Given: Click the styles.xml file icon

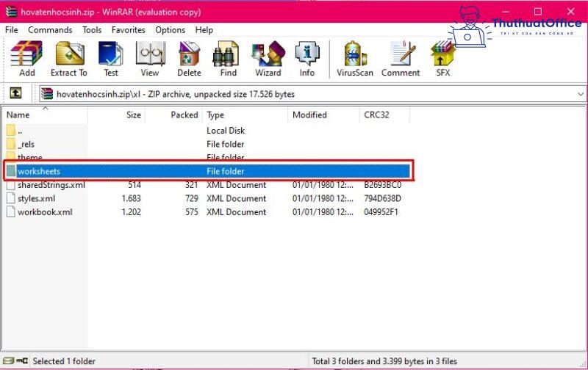Looking at the screenshot, I should 11,198.
